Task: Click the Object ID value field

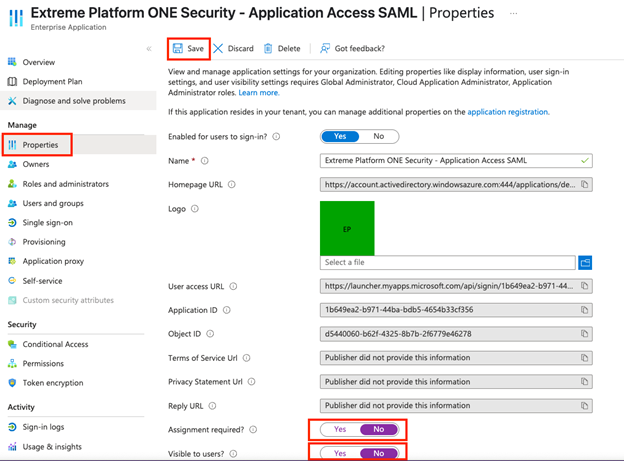Action: (456, 334)
